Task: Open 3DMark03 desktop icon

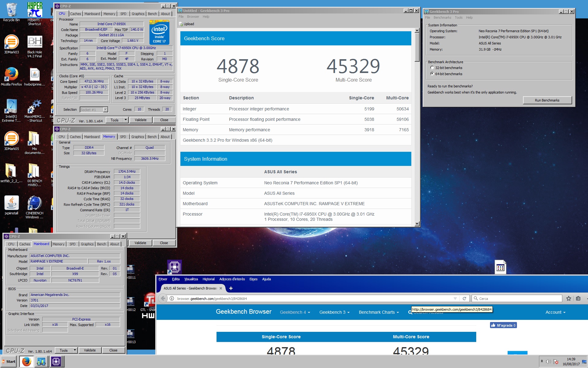Action: coord(11,44)
